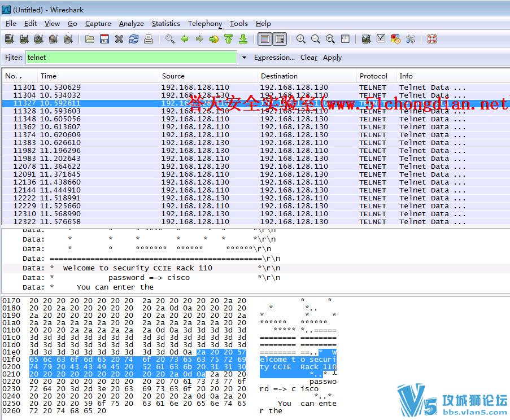The height and width of the screenshot is (420, 510).
Task: Sort packets by Time column
Action: point(98,76)
